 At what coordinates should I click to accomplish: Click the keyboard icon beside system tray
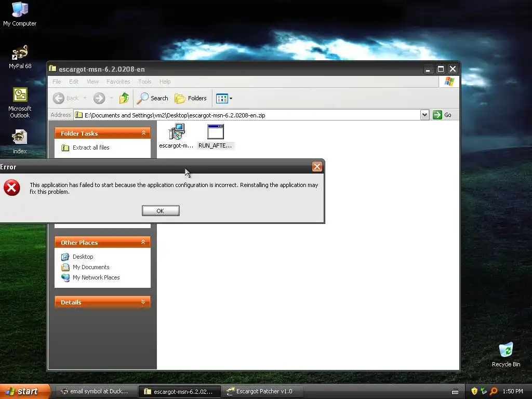click(x=455, y=392)
